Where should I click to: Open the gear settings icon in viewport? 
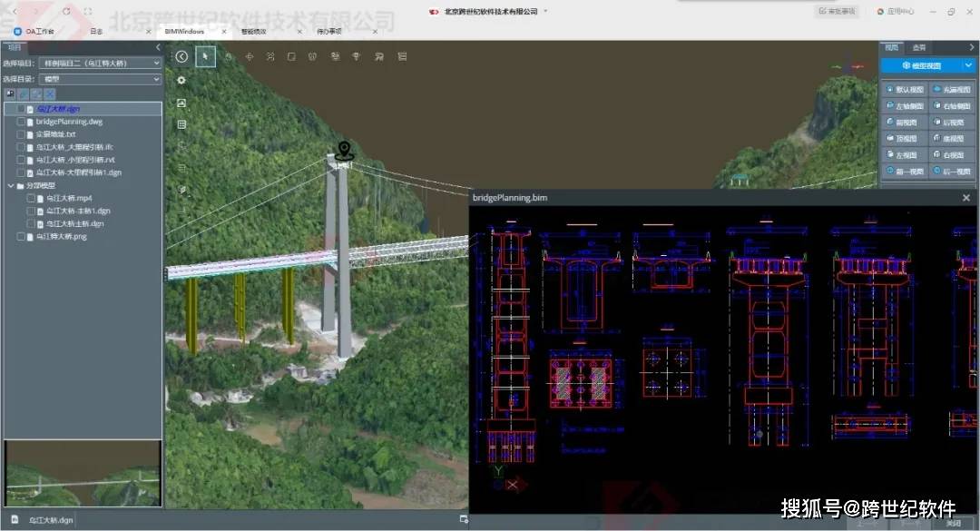(181, 80)
